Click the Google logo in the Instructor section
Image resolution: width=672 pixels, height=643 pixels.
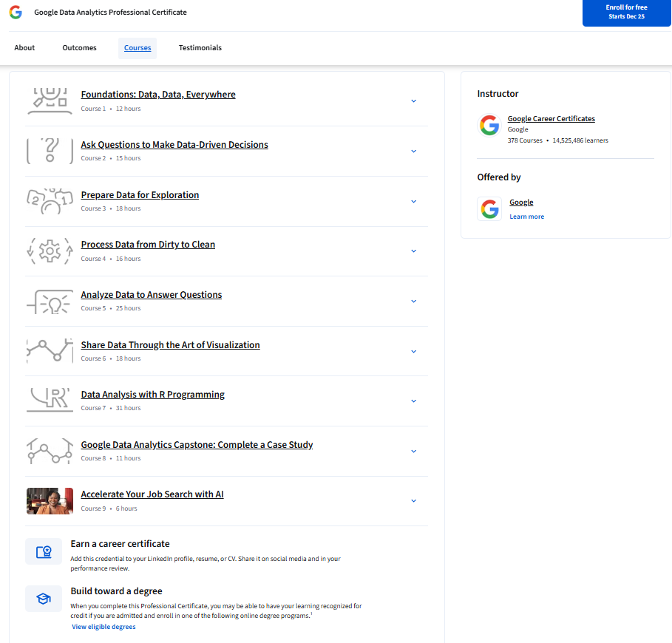(x=489, y=125)
